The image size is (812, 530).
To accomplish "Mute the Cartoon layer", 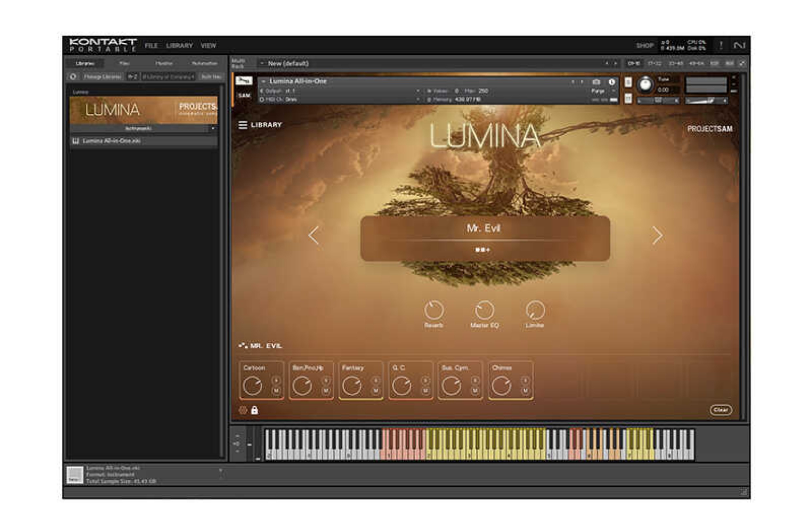I will click(276, 391).
